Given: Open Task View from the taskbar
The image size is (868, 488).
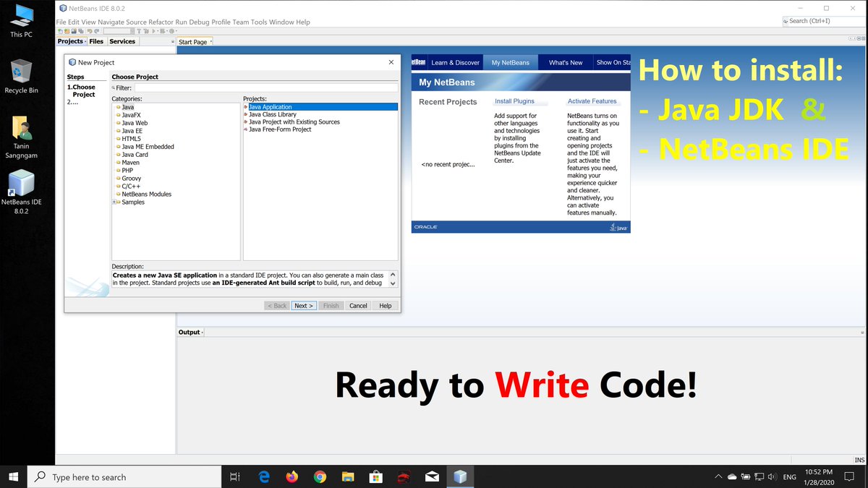Looking at the screenshot, I should pyautogui.click(x=234, y=476).
